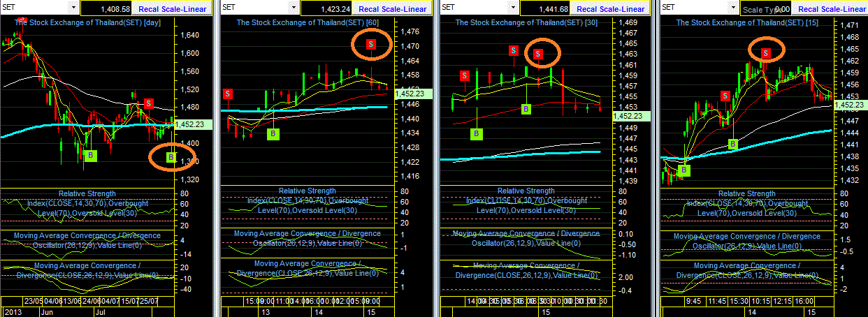
Task: Click the earliest B marker on 15-minute chart
Action: (x=684, y=169)
